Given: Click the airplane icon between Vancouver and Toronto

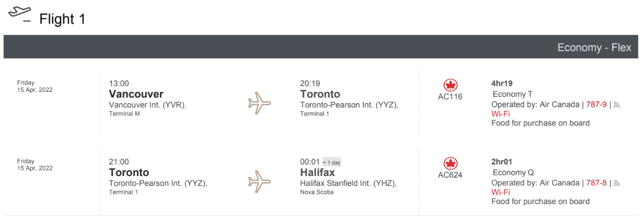Looking at the screenshot, I should pyautogui.click(x=260, y=103).
